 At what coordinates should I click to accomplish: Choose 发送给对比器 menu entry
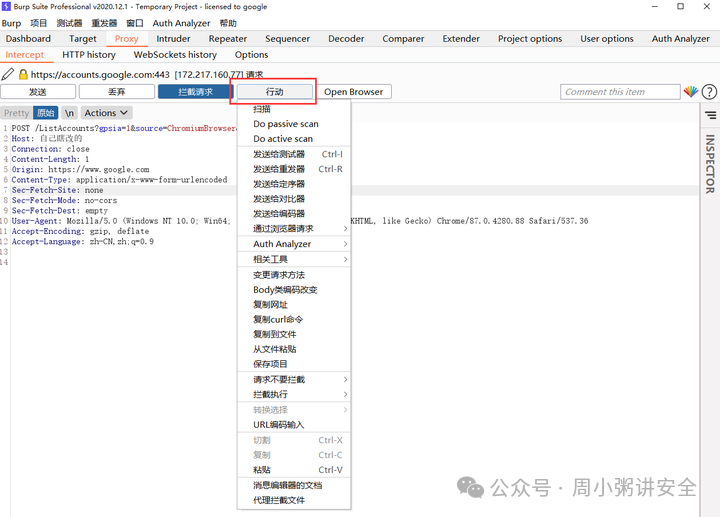pyautogui.click(x=294, y=199)
